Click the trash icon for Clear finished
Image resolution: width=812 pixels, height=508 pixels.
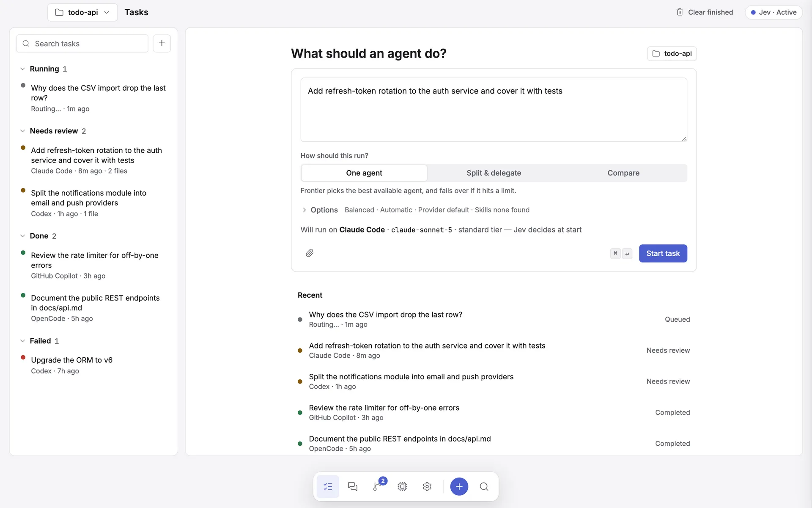[680, 12]
